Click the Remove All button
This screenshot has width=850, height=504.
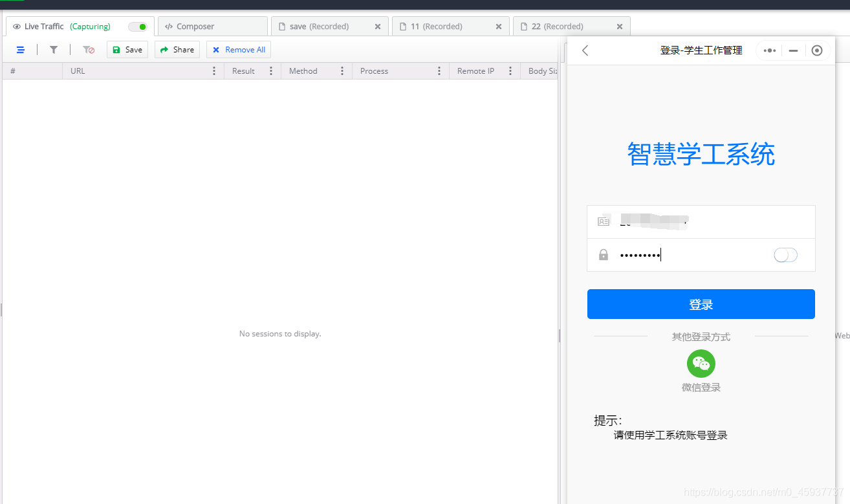pos(238,49)
